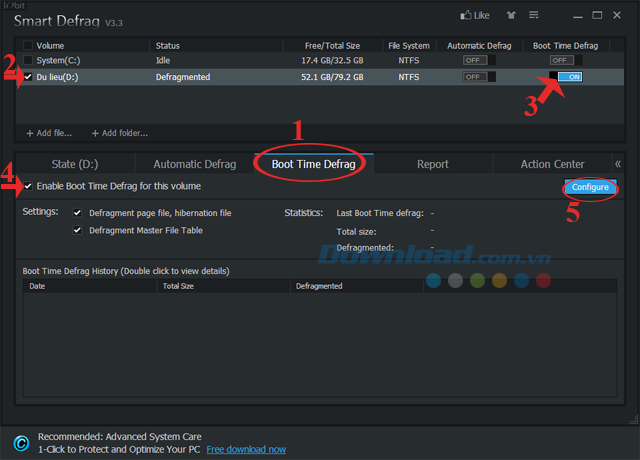This screenshot has width=640, height=460.
Task: Open the Action Center tab
Action: click(552, 164)
